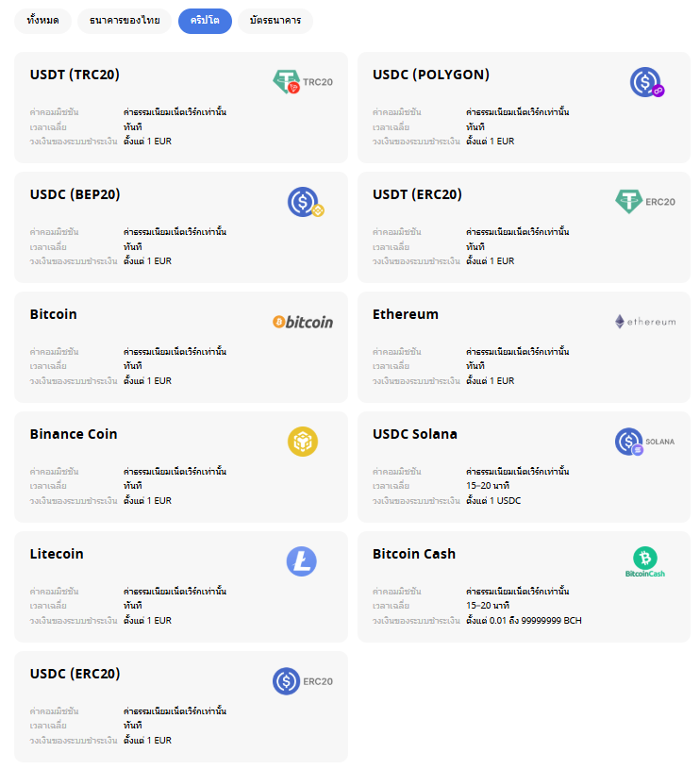Click the USDC Solana logo
Viewport: 700px width, 769px height.
[x=645, y=442]
